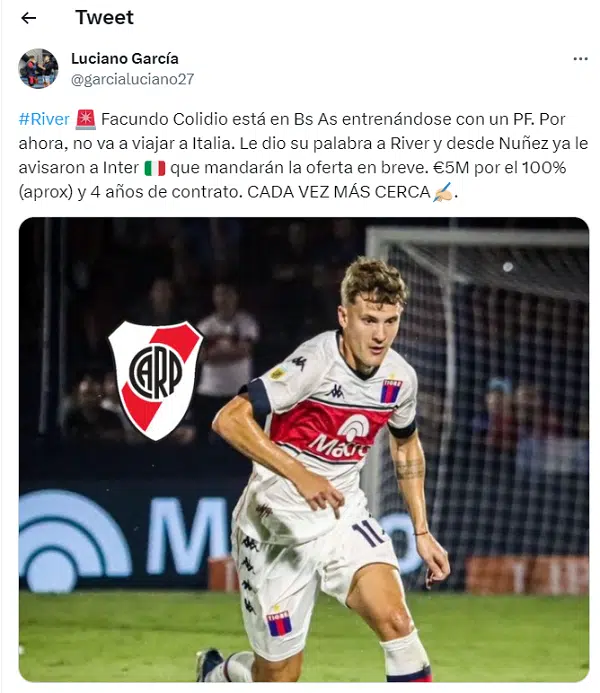The image size is (600, 693).
Task: Open the attached player photo
Action: pos(304,449)
